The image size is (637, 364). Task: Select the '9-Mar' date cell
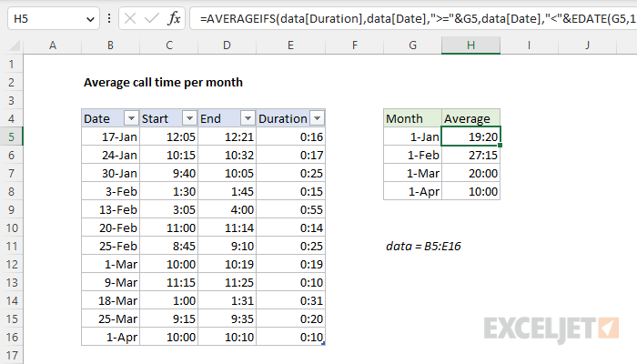(110, 282)
